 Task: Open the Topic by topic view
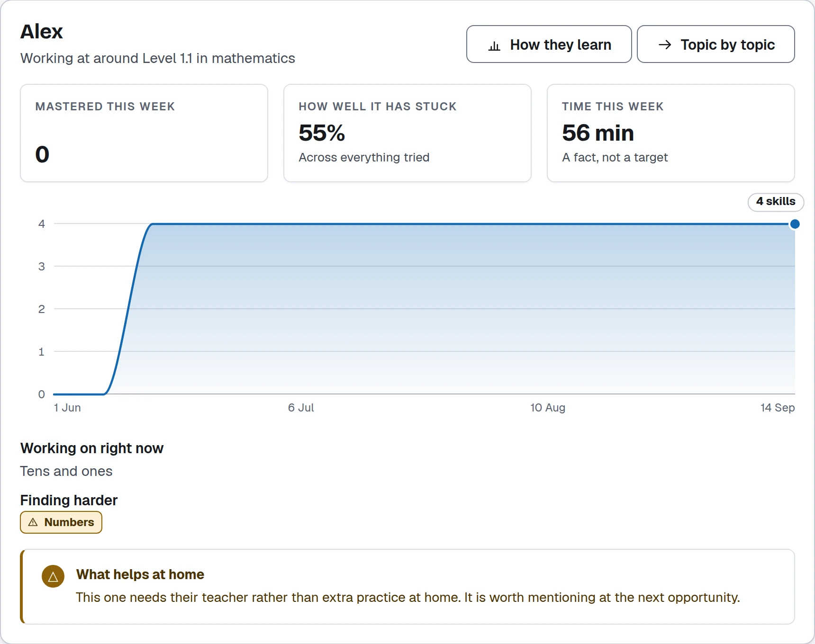pyautogui.click(x=715, y=44)
